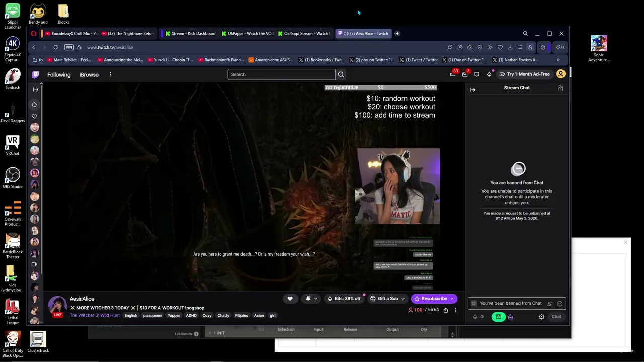
Task: Open the green channel points rewards icon
Action: (x=498, y=317)
